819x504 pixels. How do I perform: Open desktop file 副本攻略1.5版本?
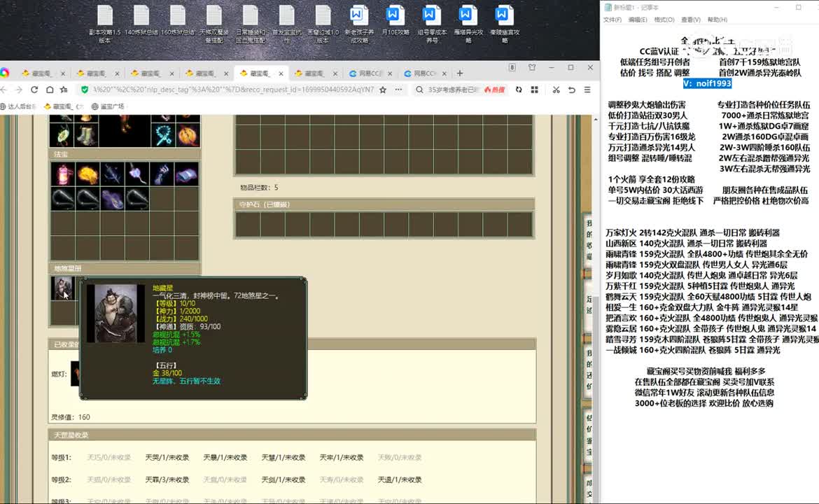click(x=105, y=24)
